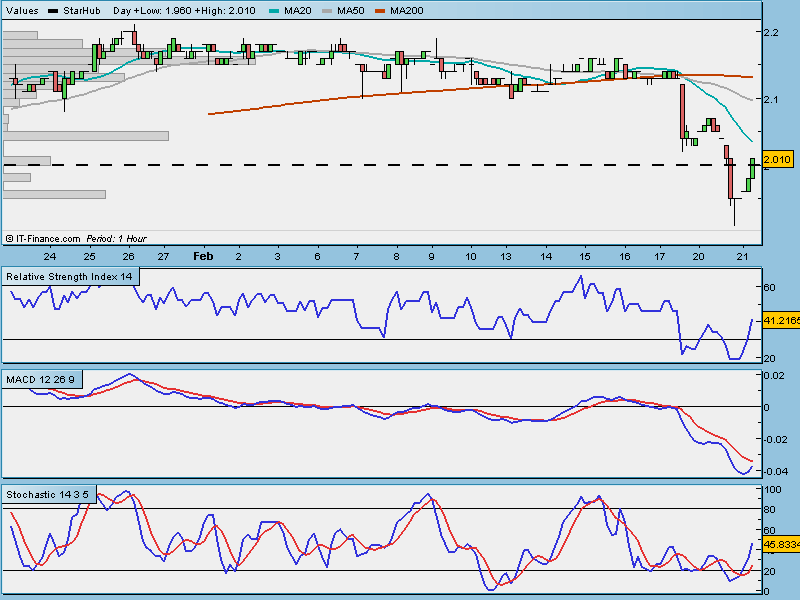The width and height of the screenshot is (800, 600).
Task: Click the MA200 legend label
Action: coord(407,11)
